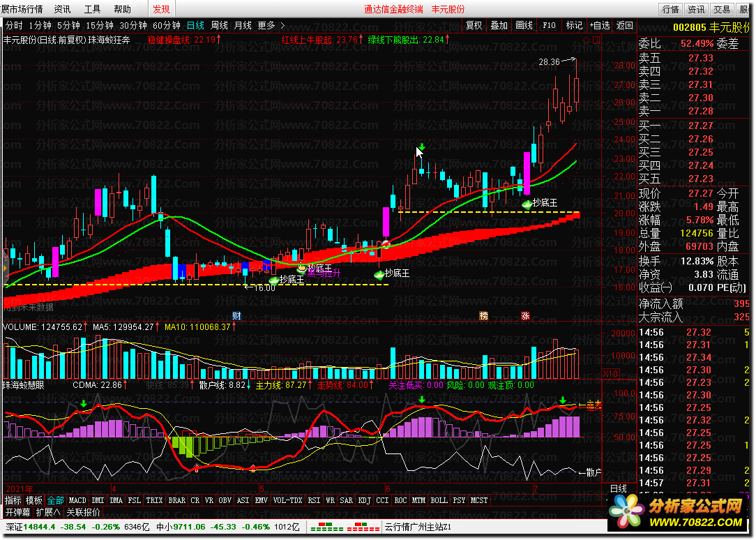Image resolution: width=756 pixels, height=540 pixels.
Task: Open the 帮助 menu
Action: (123, 9)
